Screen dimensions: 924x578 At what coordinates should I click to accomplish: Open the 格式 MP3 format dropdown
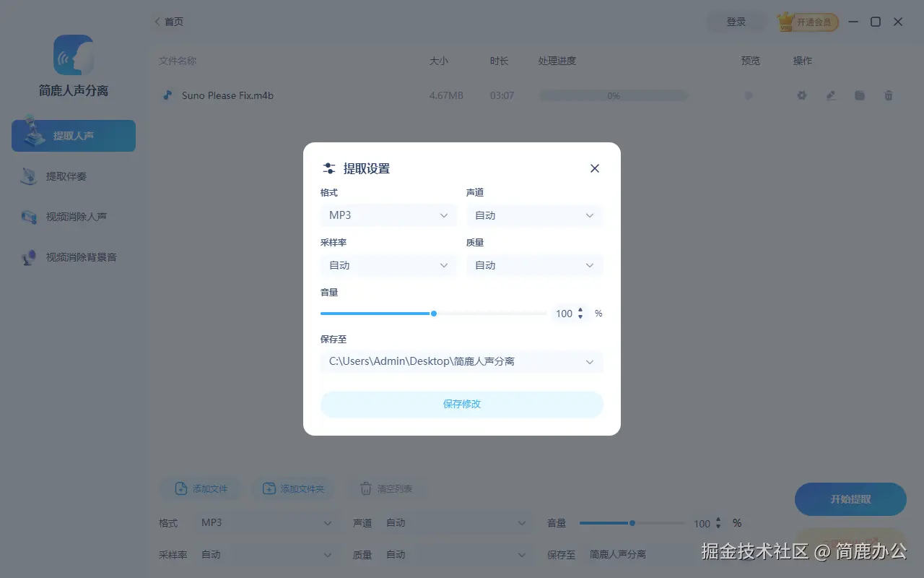(388, 215)
